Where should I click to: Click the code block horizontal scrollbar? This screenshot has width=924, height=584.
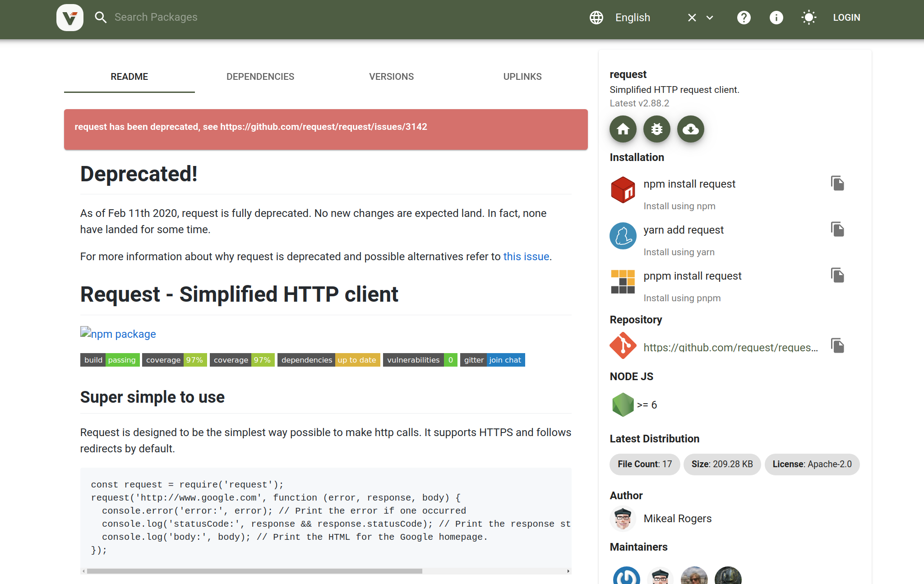coord(254,571)
